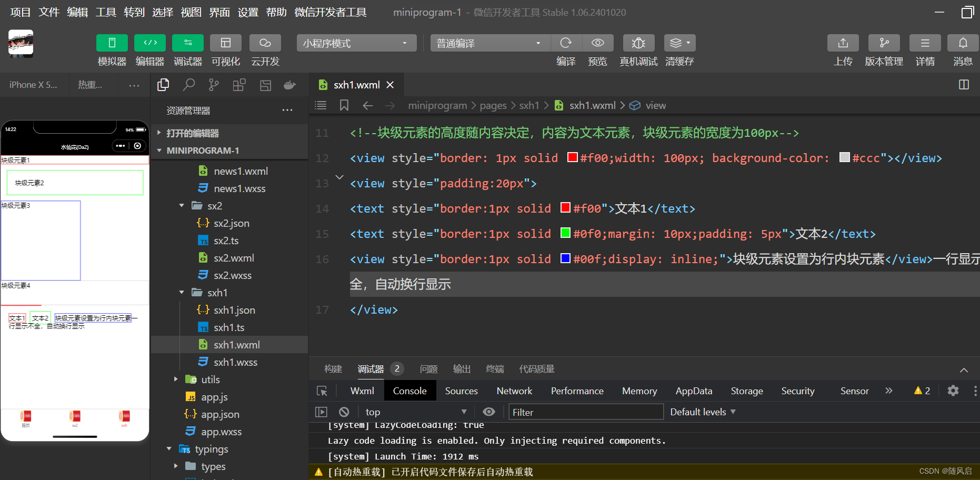Viewport: 980px width, 480px height.
Task: Open the 文件 menu
Action: point(49,12)
